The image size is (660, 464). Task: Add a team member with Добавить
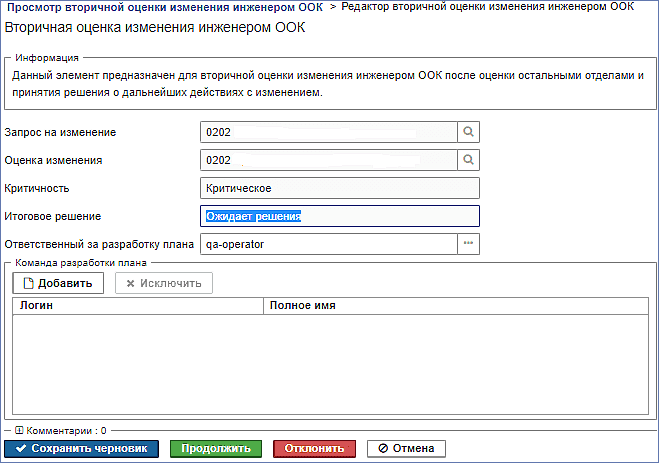click(x=58, y=283)
